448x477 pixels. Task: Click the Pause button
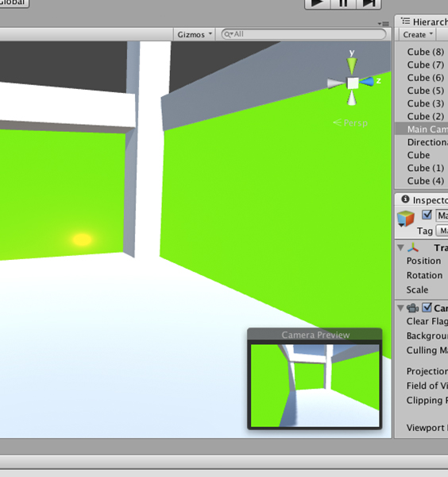[x=343, y=3]
